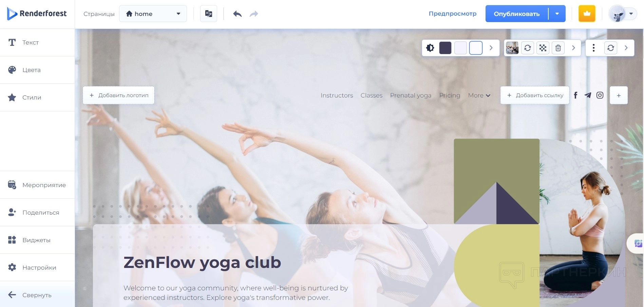Open the three-dot more options menu
This screenshot has width=644, height=307.
pyautogui.click(x=593, y=48)
